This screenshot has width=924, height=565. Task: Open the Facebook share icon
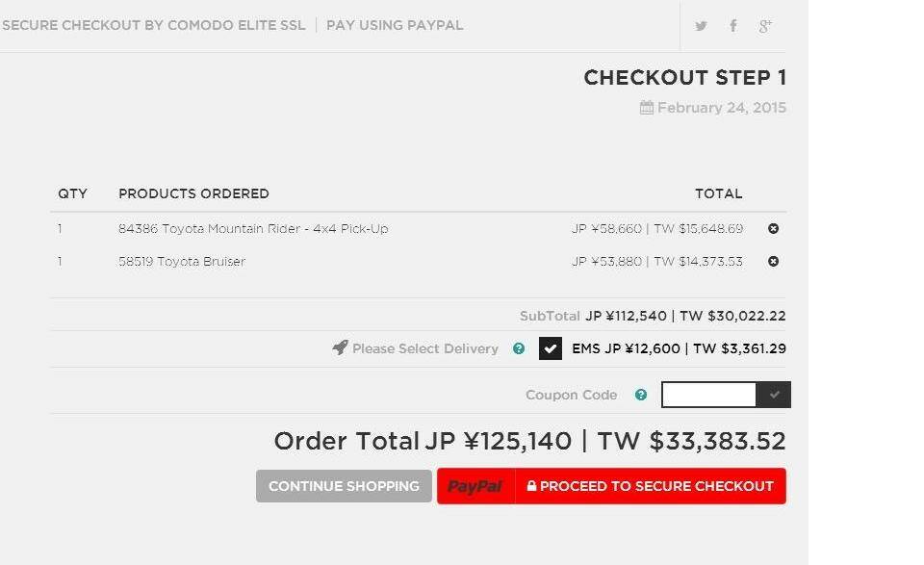(x=733, y=25)
